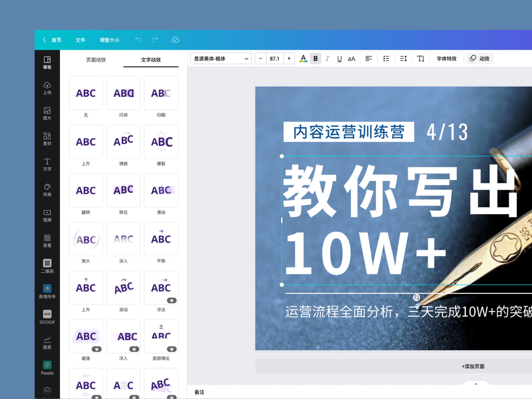Open the 文件 file menu
The image size is (532, 399).
[x=81, y=40]
